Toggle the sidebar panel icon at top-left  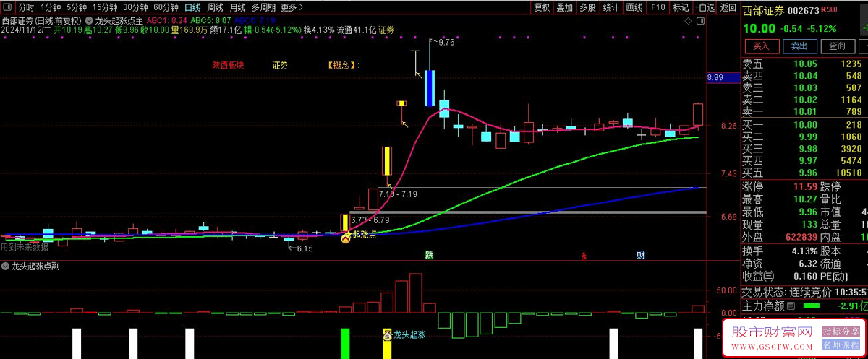coord(7,7)
